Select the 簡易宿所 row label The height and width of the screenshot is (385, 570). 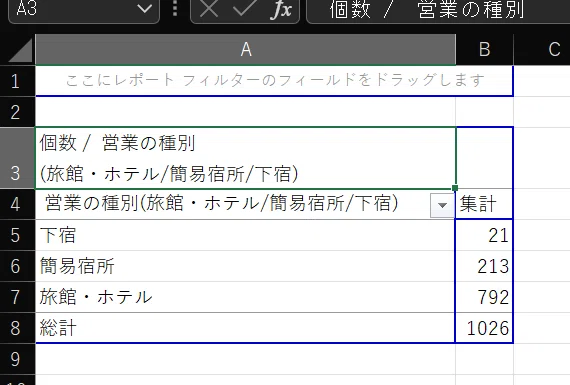click(x=245, y=266)
